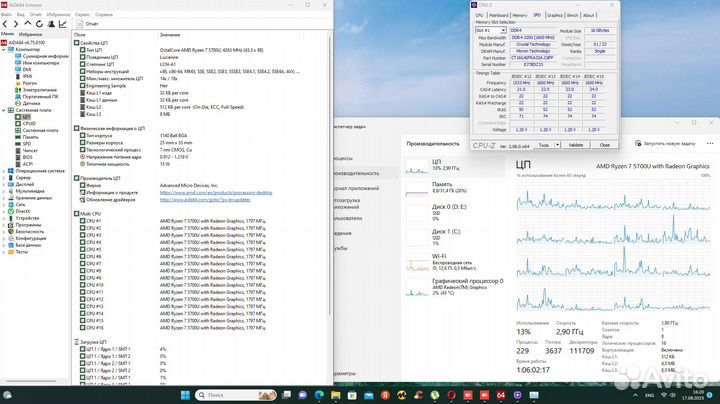Switch to the Memory tab in CPU-Z
This screenshot has width=720, height=404.
pos(520,15)
